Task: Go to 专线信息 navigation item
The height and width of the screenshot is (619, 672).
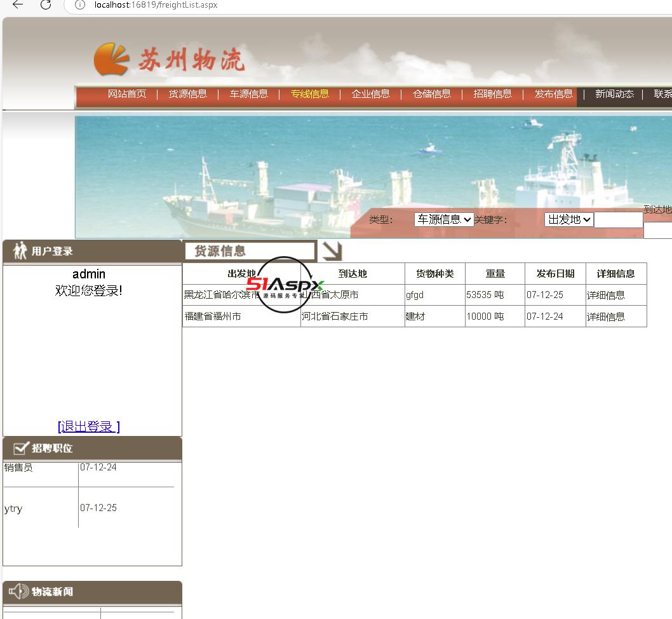Action: (310, 94)
